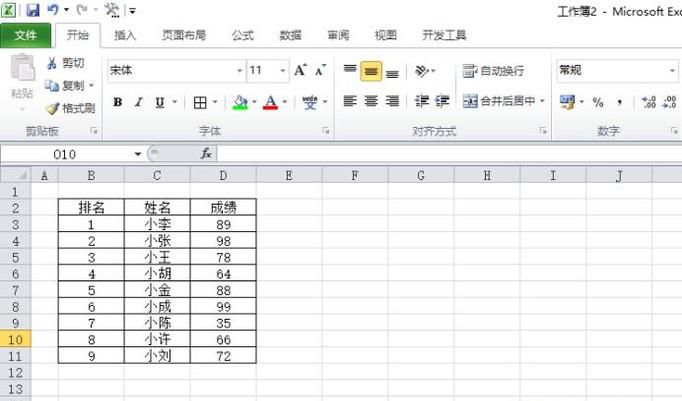This screenshot has height=401, width=682.
Task: Open the fill color dropdown arrow
Action: (x=254, y=103)
